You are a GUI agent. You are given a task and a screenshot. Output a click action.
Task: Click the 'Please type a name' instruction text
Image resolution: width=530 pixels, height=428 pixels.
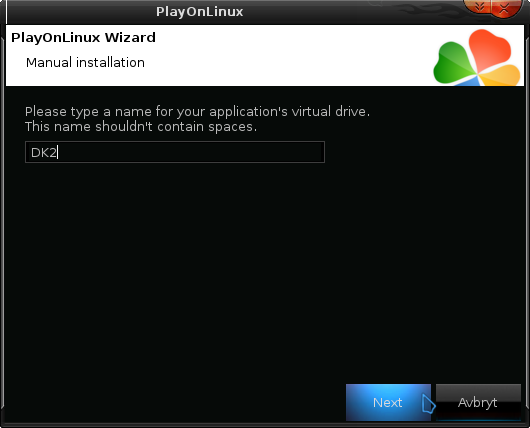[x=197, y=112]
